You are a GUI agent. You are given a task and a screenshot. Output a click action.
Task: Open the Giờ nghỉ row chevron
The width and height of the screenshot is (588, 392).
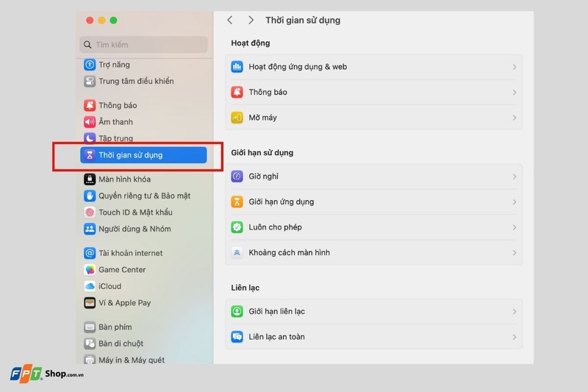pyautogui.click(x=514, y=177)
